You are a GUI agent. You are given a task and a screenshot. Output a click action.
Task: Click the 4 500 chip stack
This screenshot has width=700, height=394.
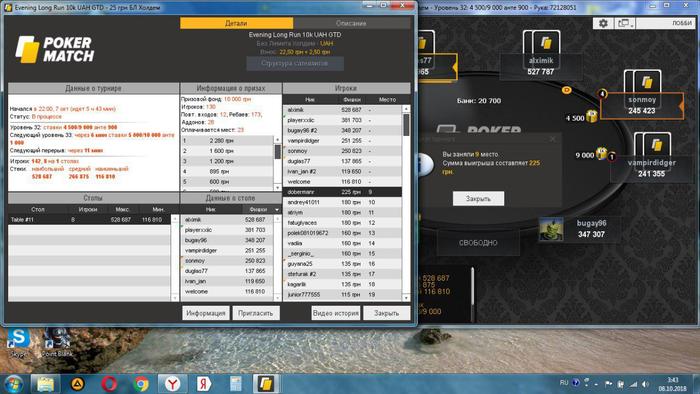(592, 116)
